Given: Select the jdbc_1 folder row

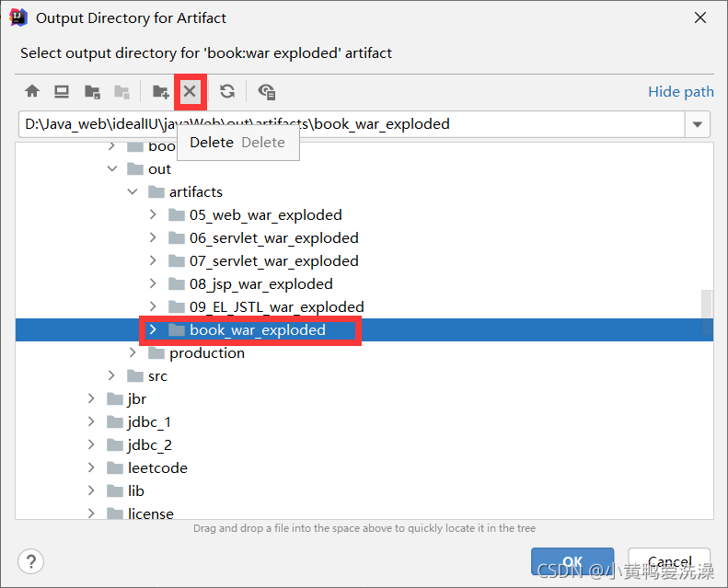Looking at the screenshot, I should click(x=364, y=421).
